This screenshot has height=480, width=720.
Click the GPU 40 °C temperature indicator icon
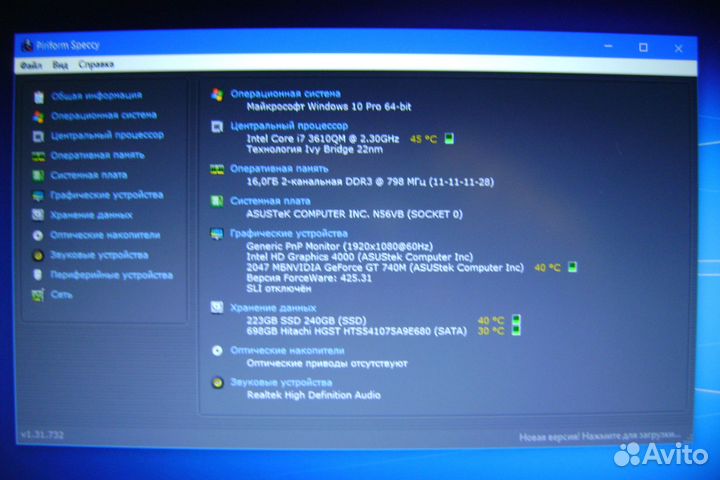(572, 267)
